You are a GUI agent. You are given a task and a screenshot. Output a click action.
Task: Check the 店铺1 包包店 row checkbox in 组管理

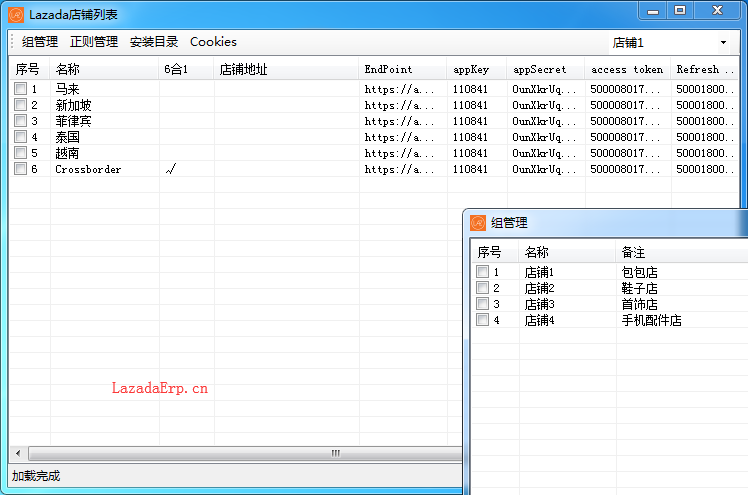[x=483, y=272]
